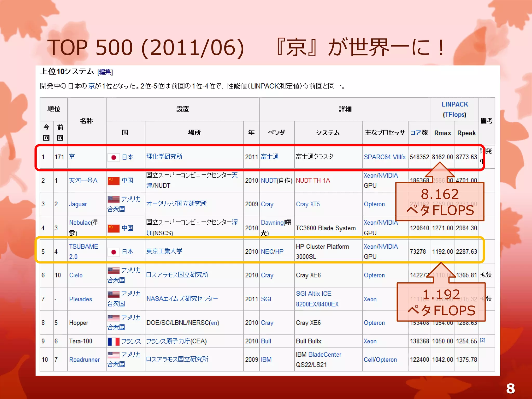Select Rmax value 1192.00 for TSUBAME

click(x=442, y=251)
